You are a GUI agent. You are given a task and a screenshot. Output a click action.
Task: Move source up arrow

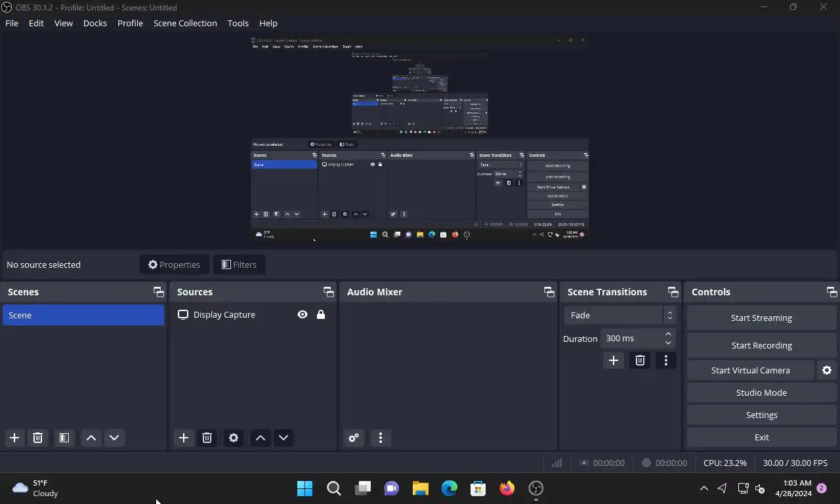(x=261, y=438)
